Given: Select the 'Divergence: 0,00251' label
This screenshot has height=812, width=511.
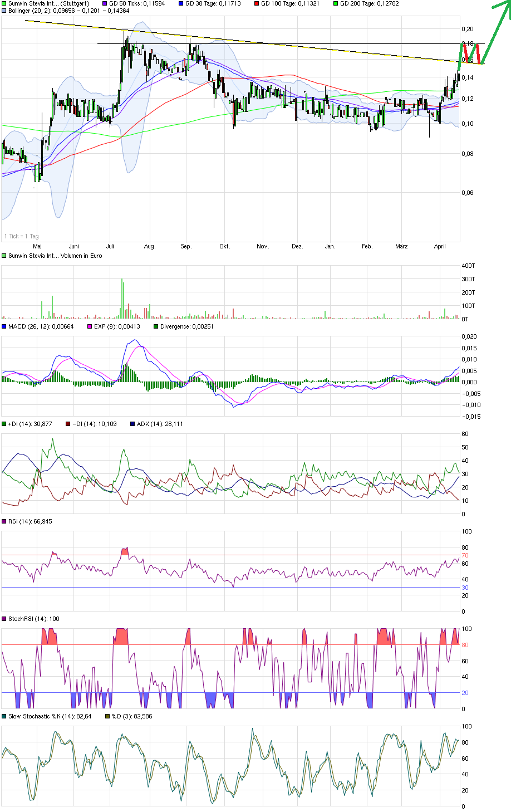Looking at the screenshot, I should [186, 326].
